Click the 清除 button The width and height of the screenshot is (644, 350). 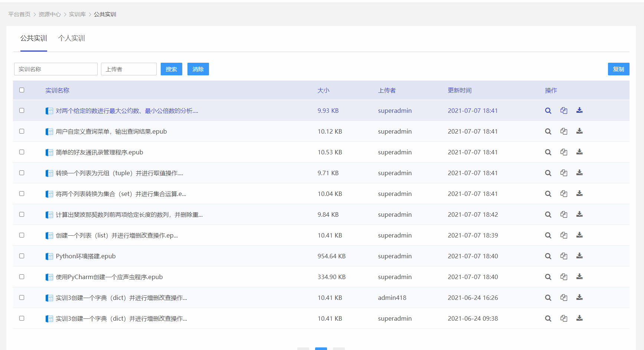(198, 69)
